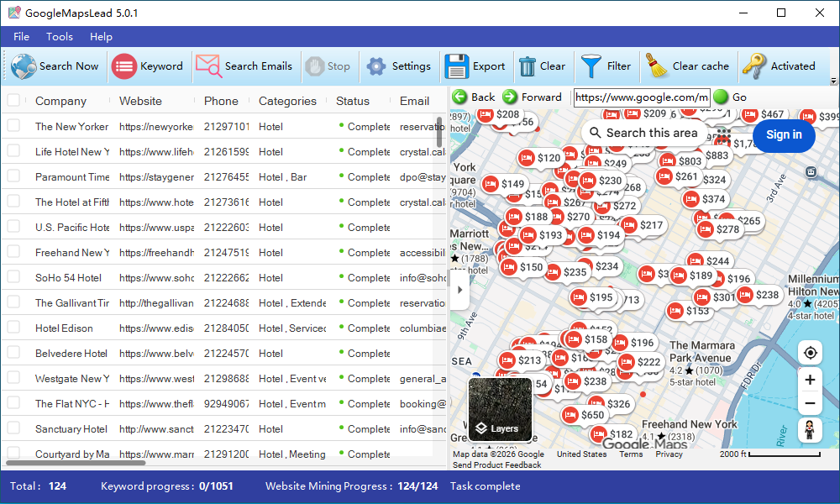The width and height of the screenshot is (840, 504).
Task: Click the blue Sign in button
Action: [x=784, y=135]
